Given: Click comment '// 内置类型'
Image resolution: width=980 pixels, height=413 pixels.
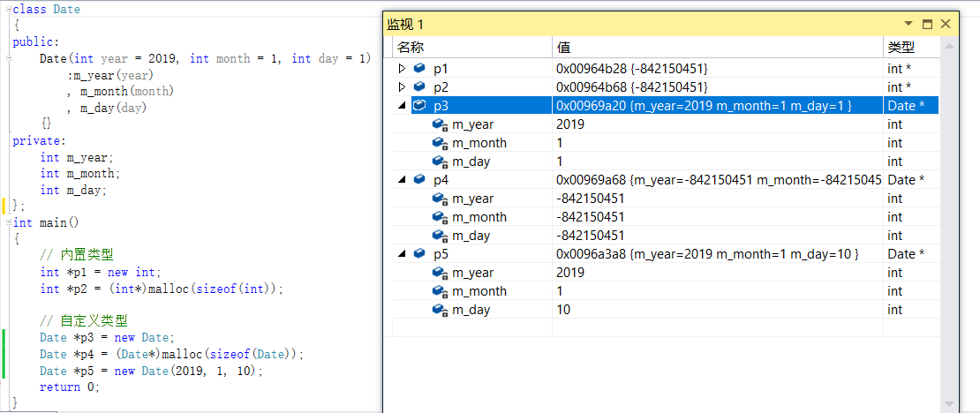Looking at the screenshot, I should coord(76,255).
